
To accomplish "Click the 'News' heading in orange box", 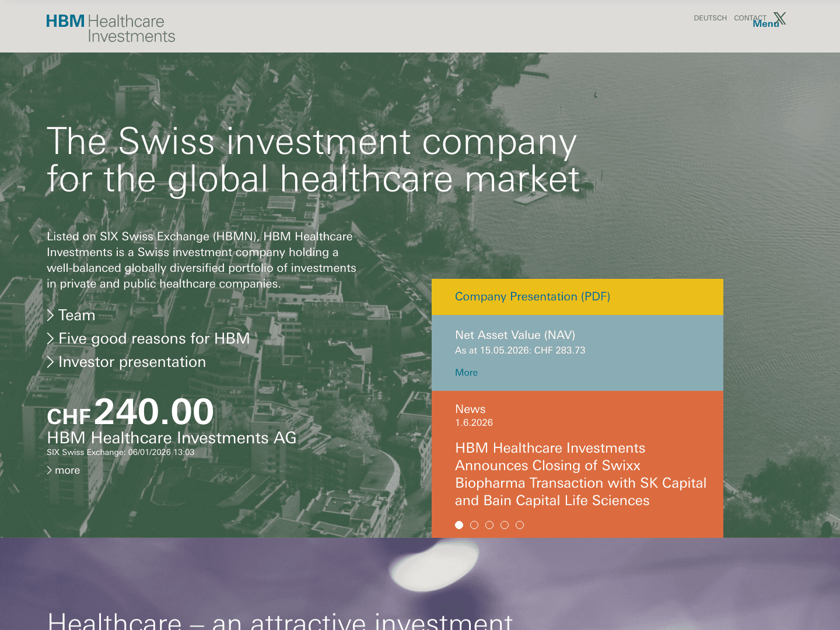I will [470, 409].
